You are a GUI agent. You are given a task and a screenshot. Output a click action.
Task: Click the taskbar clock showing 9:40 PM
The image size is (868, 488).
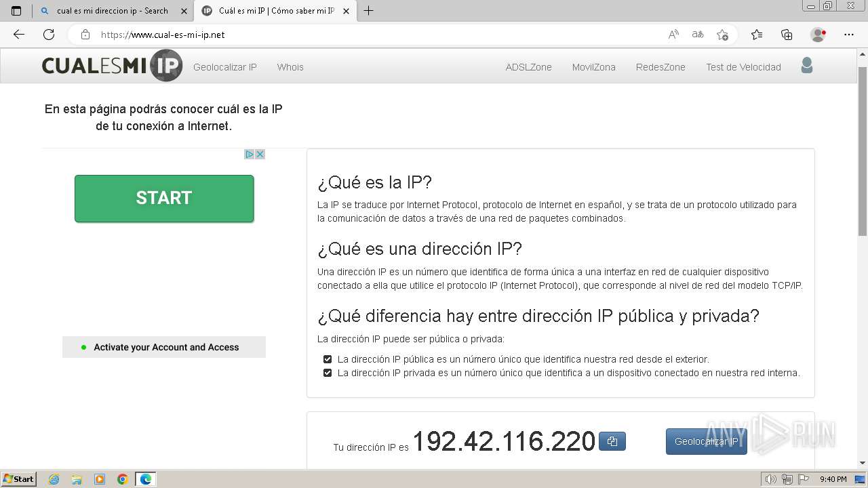(833, 479)
